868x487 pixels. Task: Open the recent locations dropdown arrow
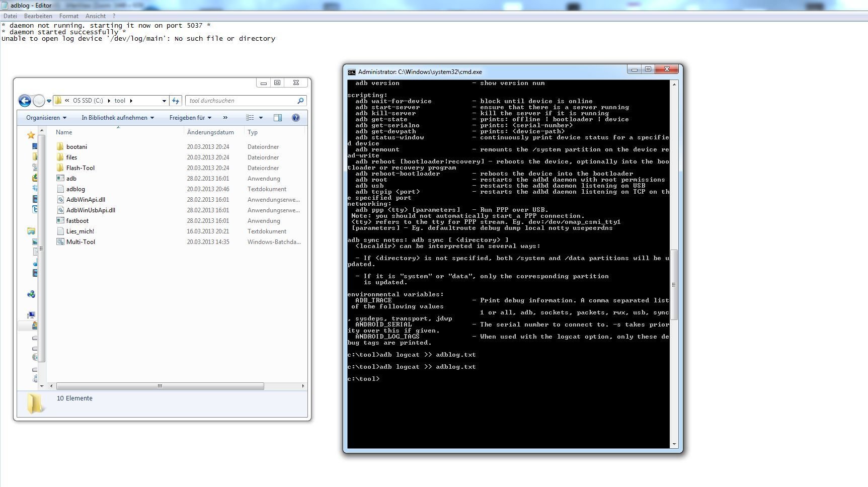[x=49, y=101]
